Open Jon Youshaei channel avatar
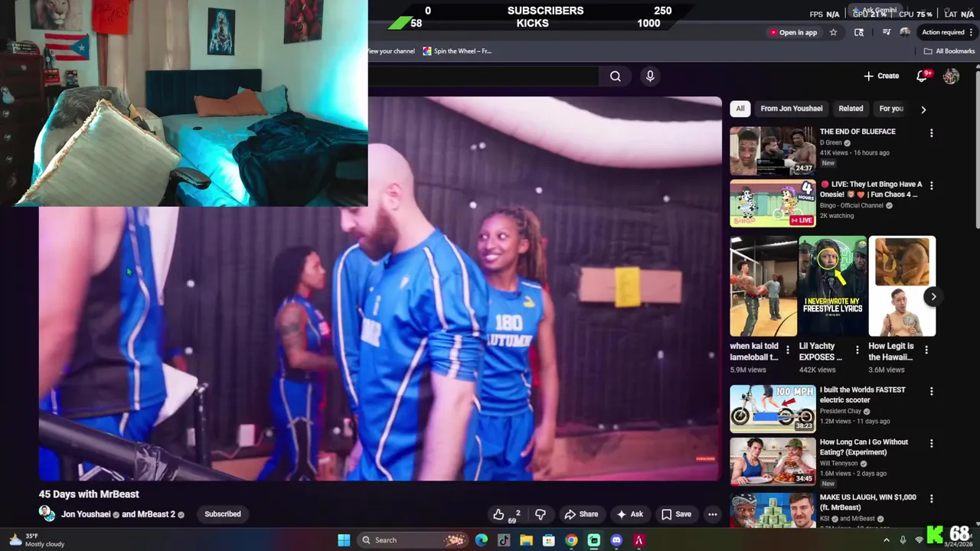 pos(47,514)
